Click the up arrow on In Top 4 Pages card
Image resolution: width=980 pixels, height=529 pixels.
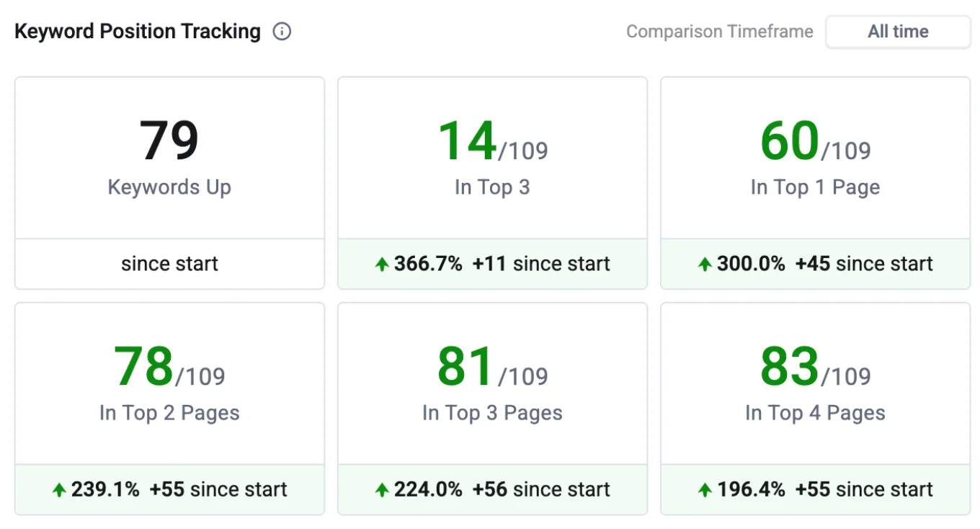coord(704,489)
